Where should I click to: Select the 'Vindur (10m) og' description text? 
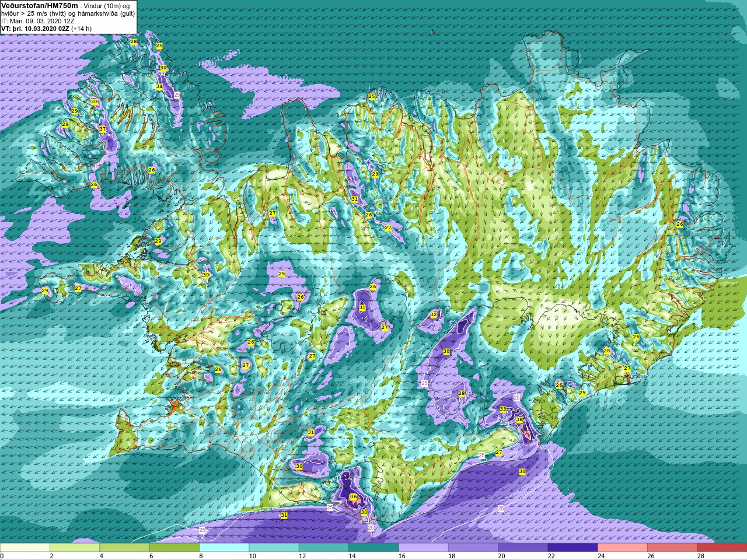tap(107, 5)
